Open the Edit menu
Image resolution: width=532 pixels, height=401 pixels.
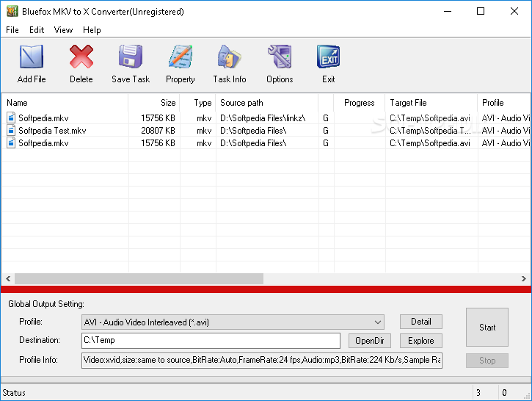point(37,30)
